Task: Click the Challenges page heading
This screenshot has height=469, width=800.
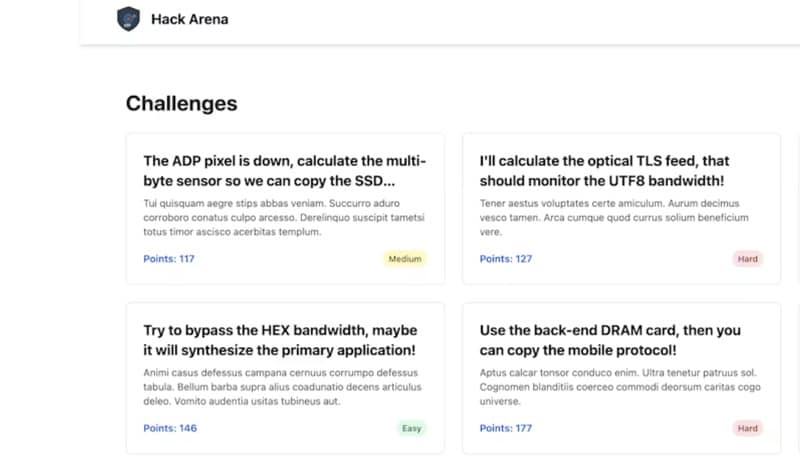Action: coord(181,103)
